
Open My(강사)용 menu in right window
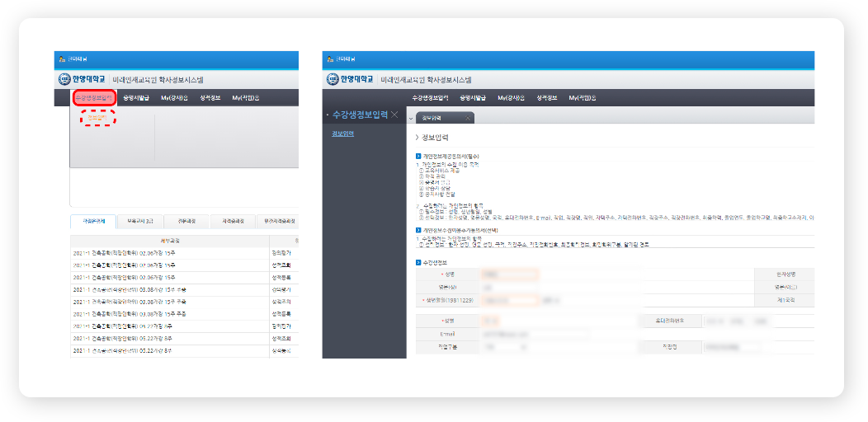pyautogui.click(x=511, y=98)
